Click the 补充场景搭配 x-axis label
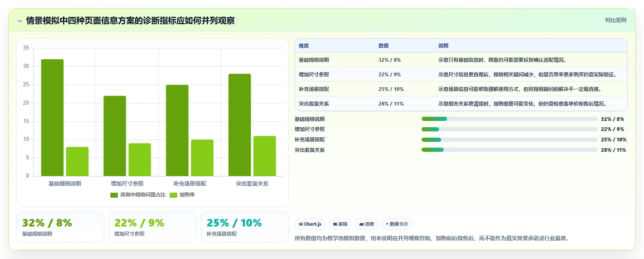This screenshot has height=259, width=644. pyautogui.click(x=189, y=184)
